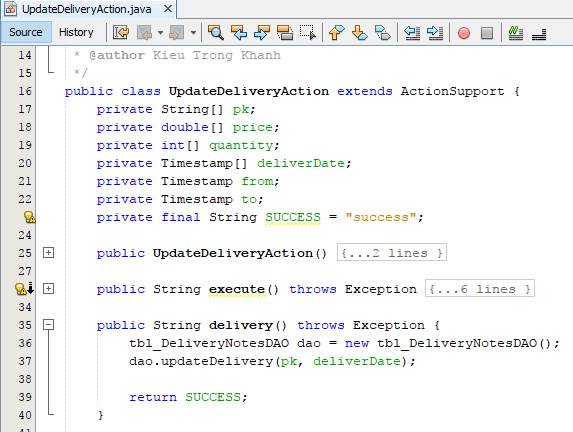Expand the UpdateDeliveryAction constructor fold

point(48,253)
